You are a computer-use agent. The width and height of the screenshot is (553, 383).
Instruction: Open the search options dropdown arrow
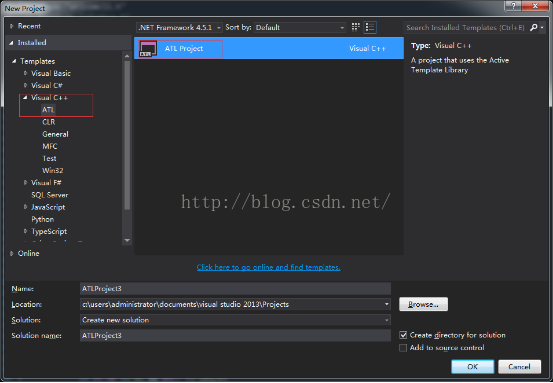click(x=542, y=28)
